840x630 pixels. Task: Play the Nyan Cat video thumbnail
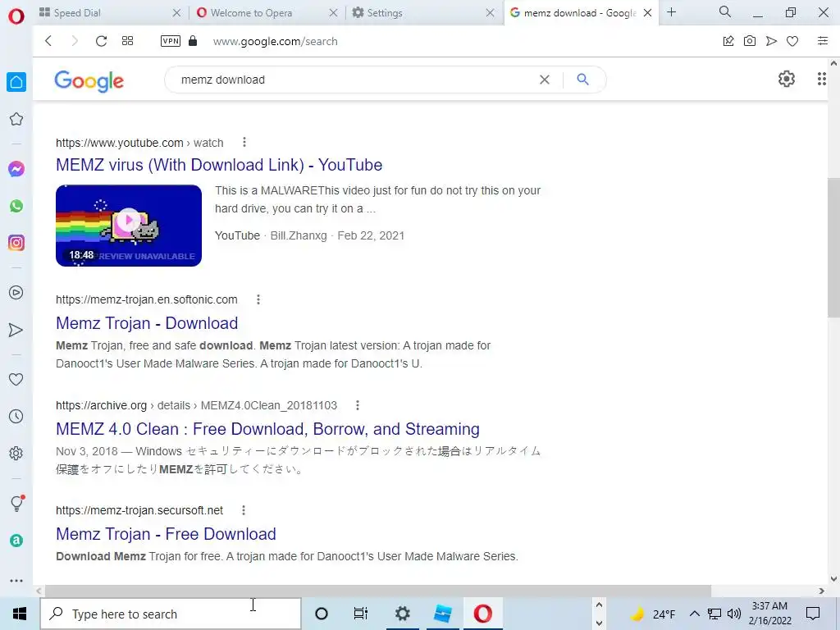pyautogui.click(x=129, y=225)
